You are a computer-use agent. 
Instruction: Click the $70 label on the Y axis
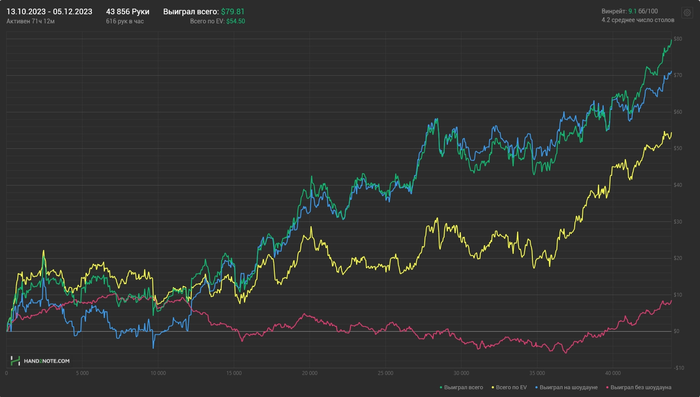click(678, 75)
